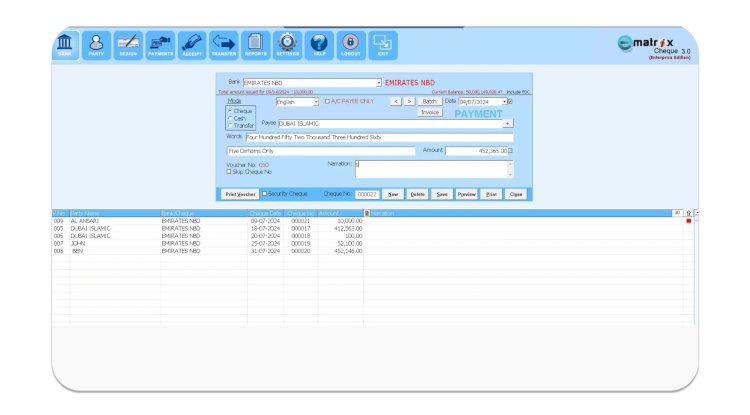The width and height of the screenshot is (750, 415).
Task: Open the Transfer module icon
Action: click(x=223, y=46)
